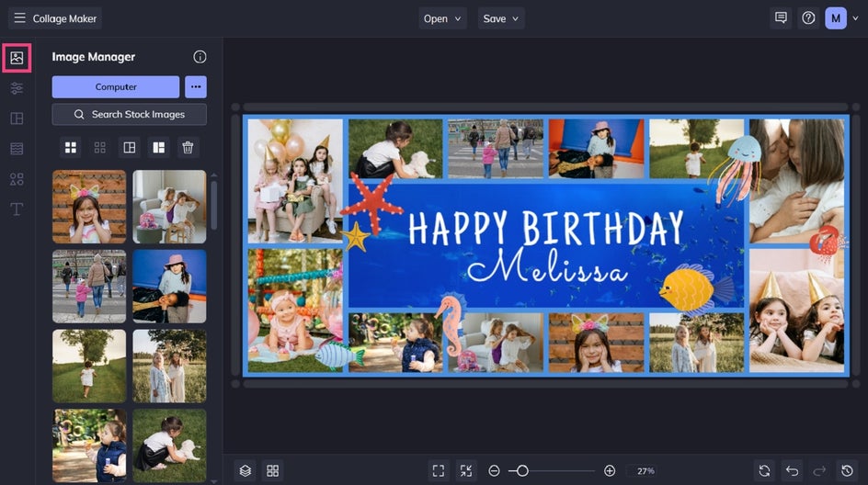Open the Graphics shapes sidebar icon
Viewport: 868px width, 485px height.
pyautogui.click(x=17, y=178)
